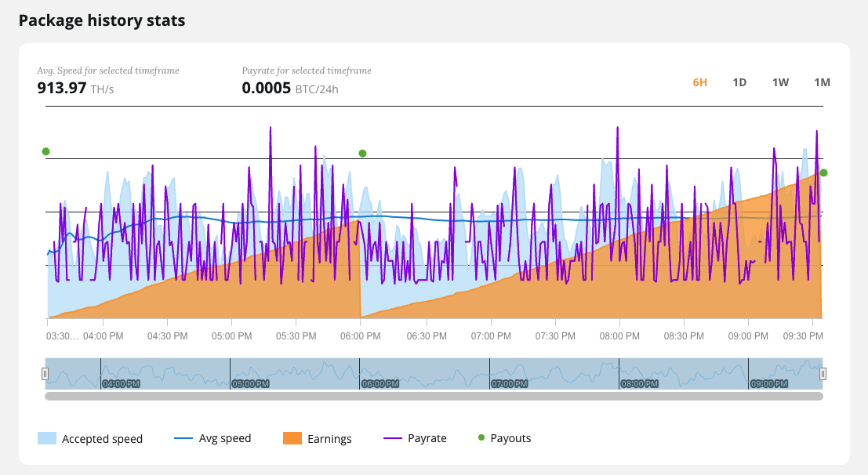
Task: Click the 913.97 TH/s average speed value
Action: point(75,88)
